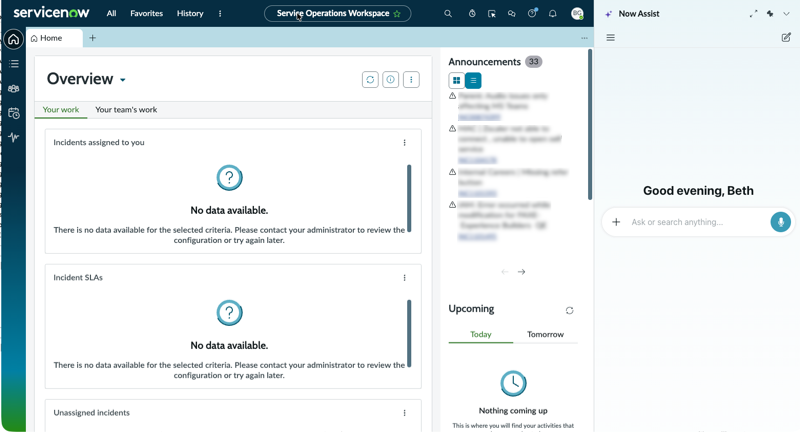
Task: Open Incident SLAs card options
Action: pyautogui.click(x=405, y=278)
